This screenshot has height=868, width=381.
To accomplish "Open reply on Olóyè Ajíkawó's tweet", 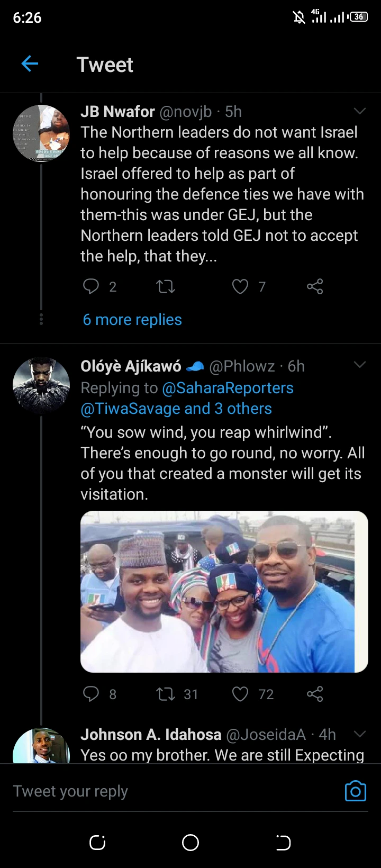I will coord(91,694).
